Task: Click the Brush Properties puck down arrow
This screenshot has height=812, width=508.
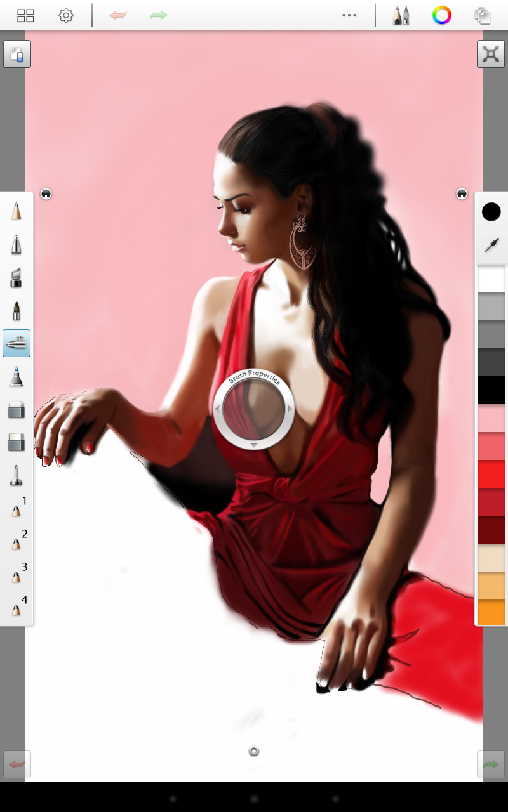Action: pyautogui.click(x=253, y=445)
